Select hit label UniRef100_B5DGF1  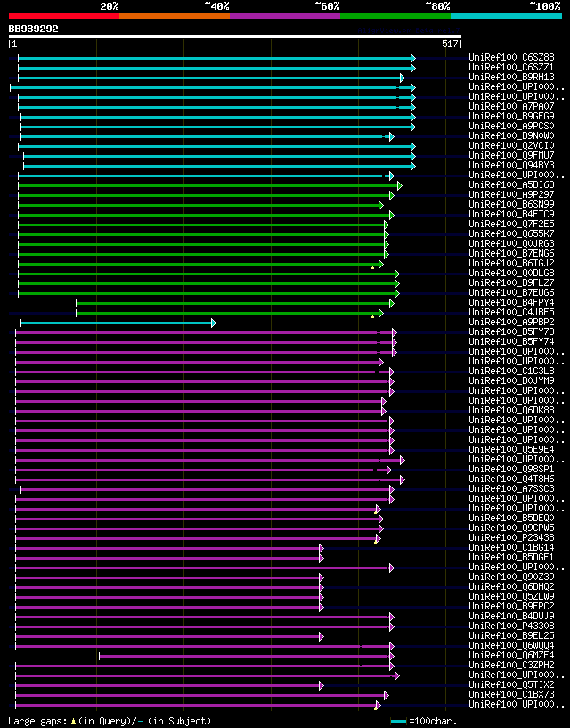click(511, 557)
